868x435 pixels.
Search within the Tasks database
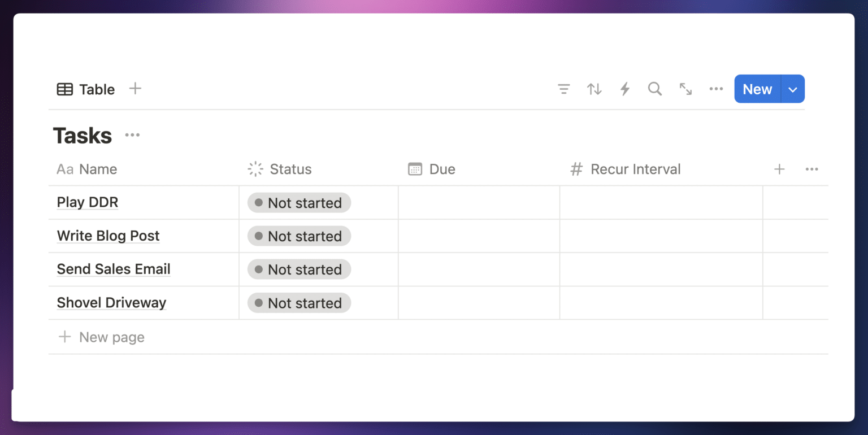point(654,89)
